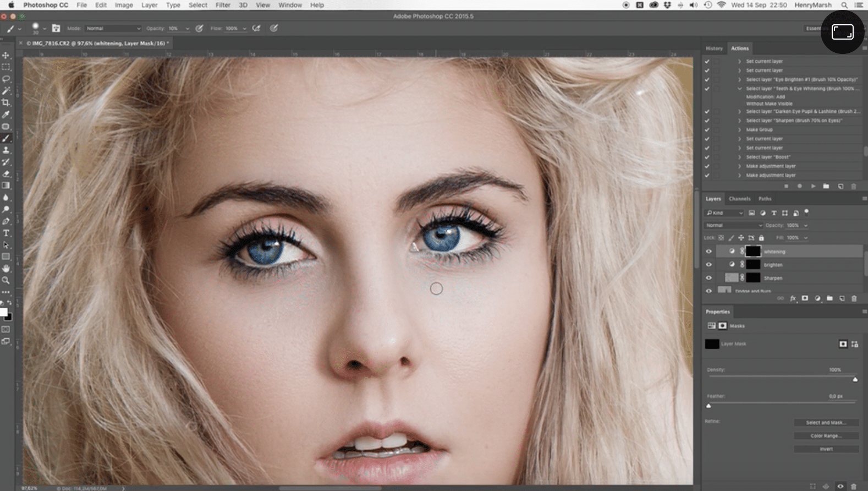Toggle checkmark for 'Make Group' action step
The image size is (868, 491).
(x=707, y=129)
